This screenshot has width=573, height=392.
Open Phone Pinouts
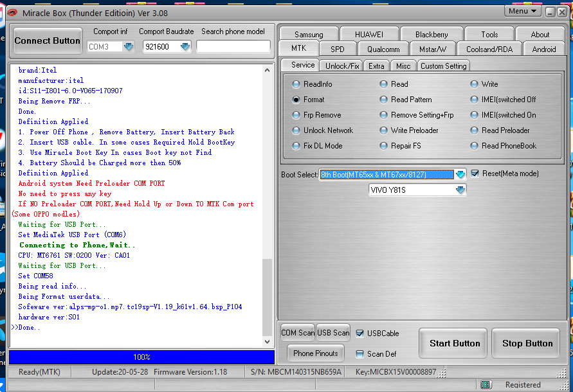pyautogui.click(x=315, y=353)
